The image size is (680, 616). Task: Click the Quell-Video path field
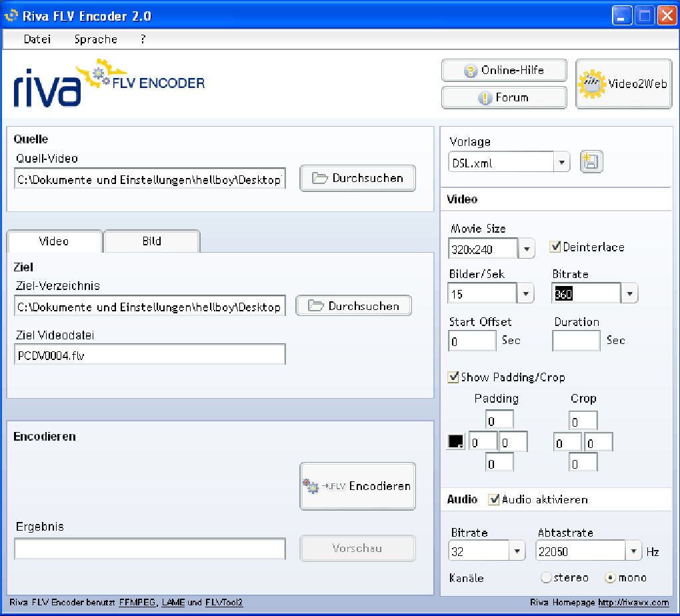coord(149,179)
